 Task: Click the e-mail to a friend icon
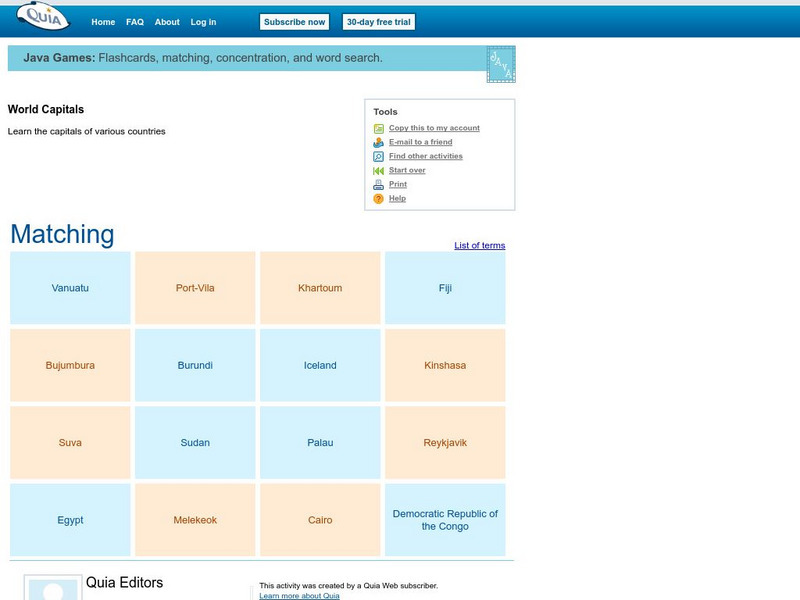click(379, 142)
